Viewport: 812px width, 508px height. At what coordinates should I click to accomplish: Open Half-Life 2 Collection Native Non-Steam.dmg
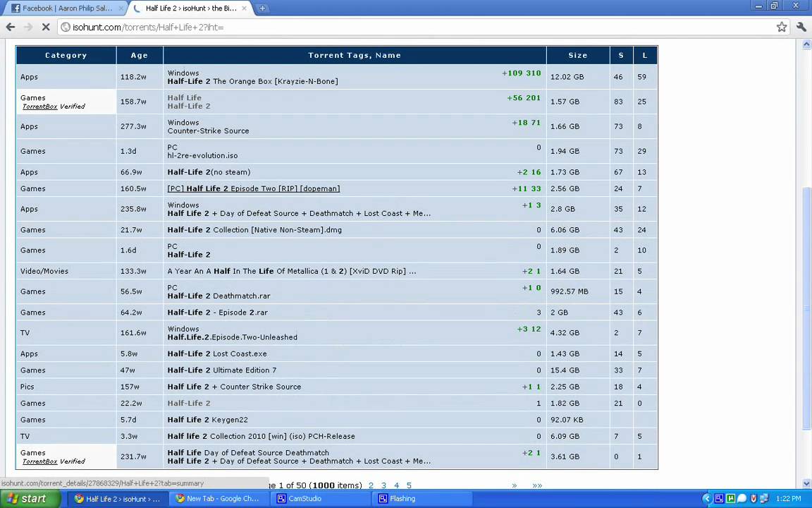[254, 230]
